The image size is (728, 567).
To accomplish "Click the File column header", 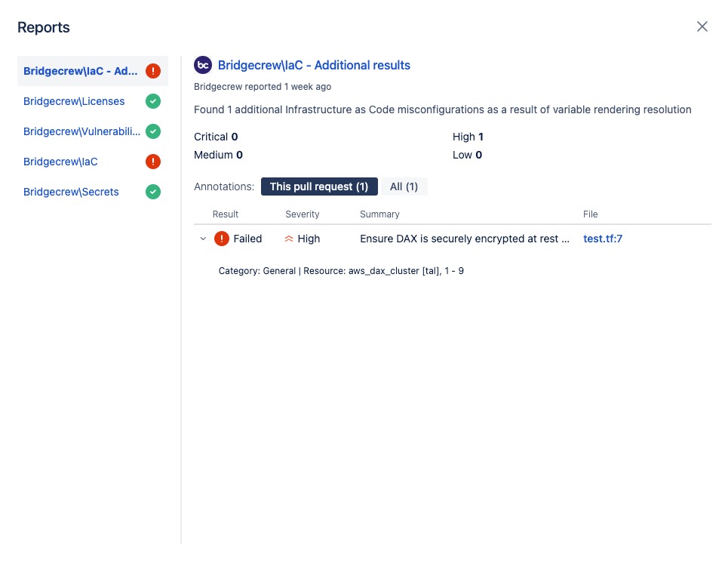I will 590,214.
